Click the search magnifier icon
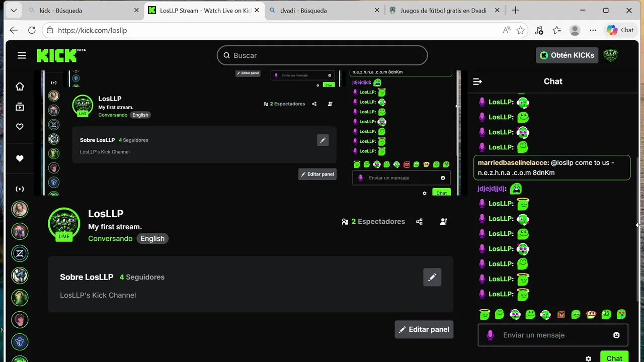The height and width of the screenshot is (362, 644). [x=226, y=55]
